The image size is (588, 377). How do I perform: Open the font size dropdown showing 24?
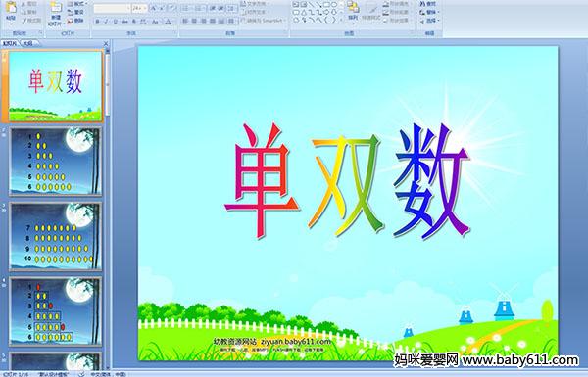point(139,8)
